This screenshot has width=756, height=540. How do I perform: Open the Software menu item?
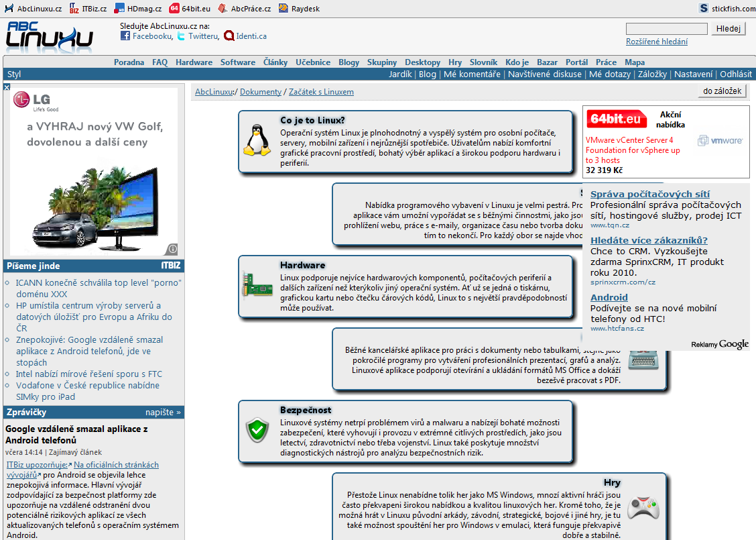[238, 62]
